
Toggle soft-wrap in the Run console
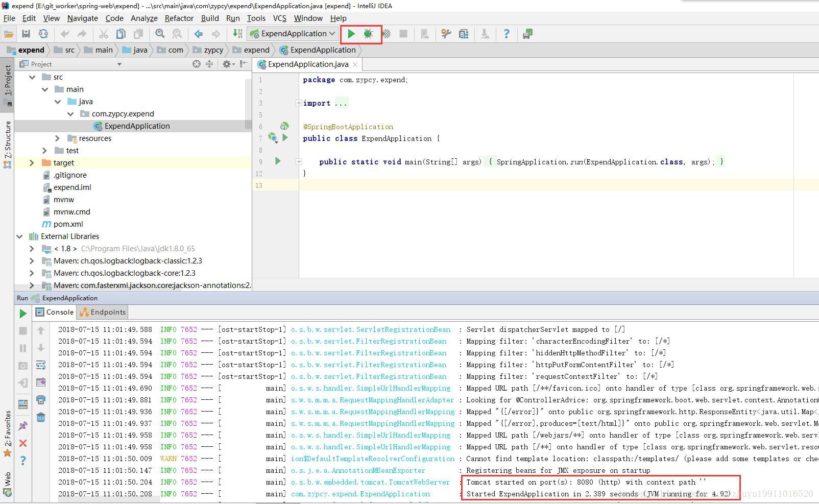click(x=41, y=365)
